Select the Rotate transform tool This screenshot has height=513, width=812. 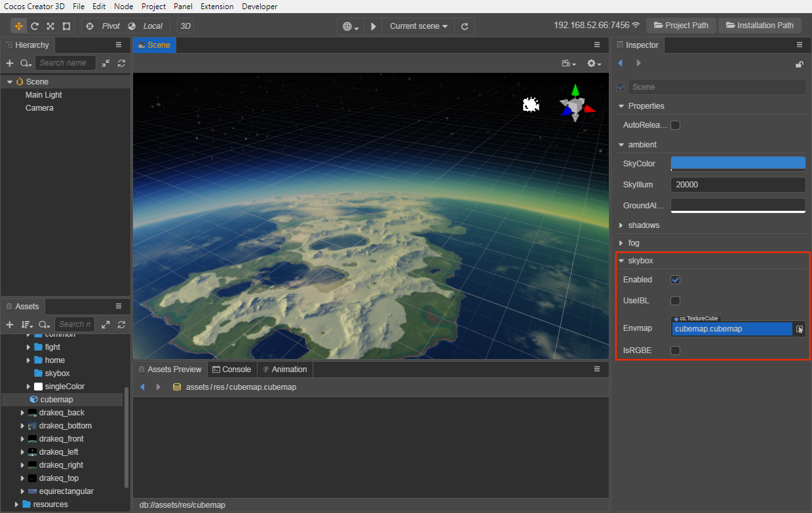[35, 26]
